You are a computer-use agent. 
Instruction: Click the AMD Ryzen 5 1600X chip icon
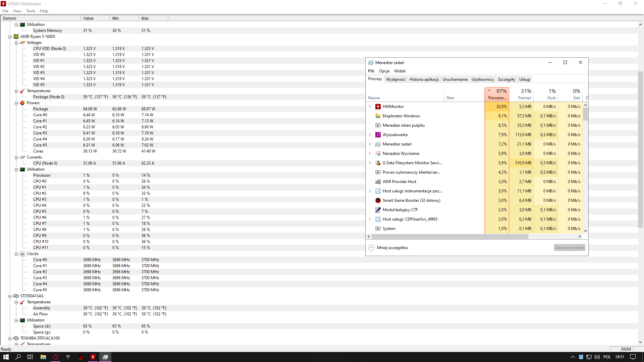coord(16,37)
